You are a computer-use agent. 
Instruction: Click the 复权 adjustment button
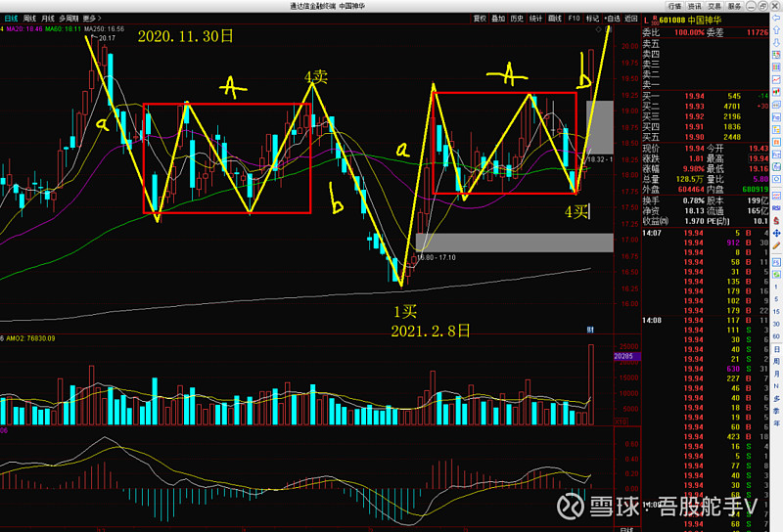[x=480, y=19]
